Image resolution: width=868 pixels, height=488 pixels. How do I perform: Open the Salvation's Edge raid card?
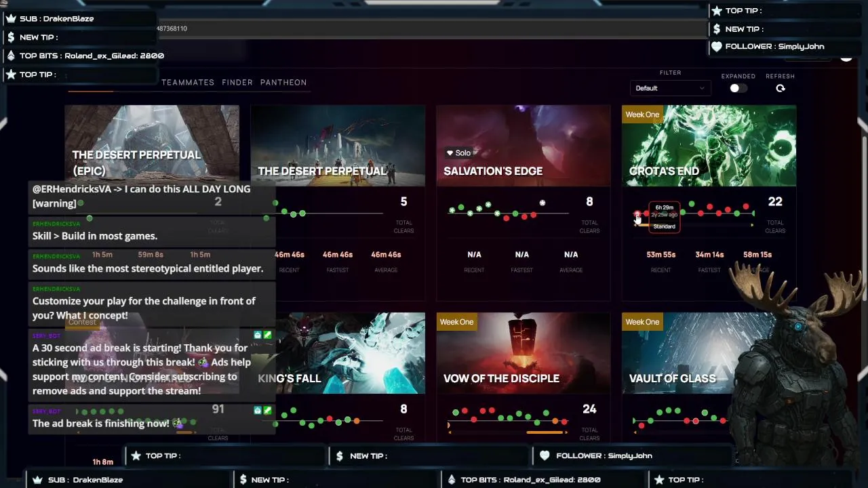tap(523, 146)
